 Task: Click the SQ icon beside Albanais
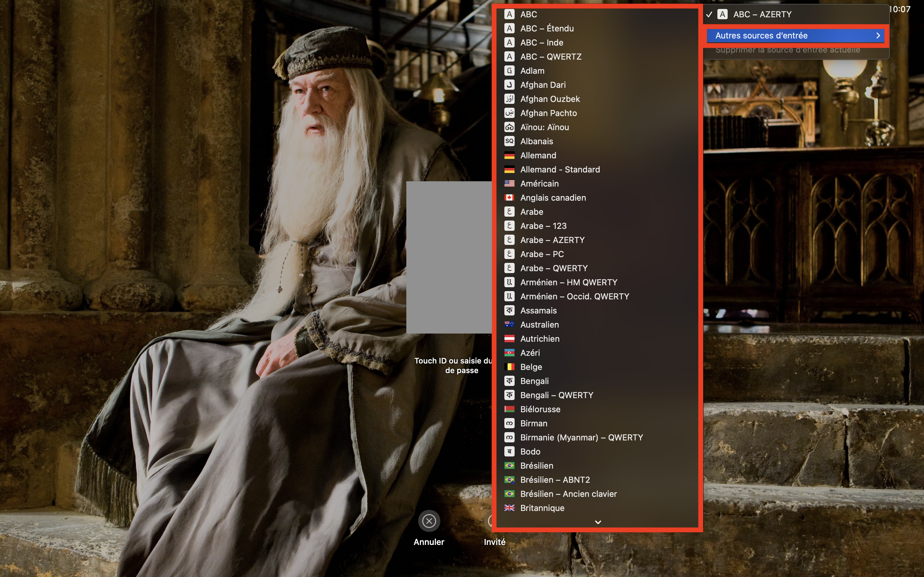pos(509,141)
